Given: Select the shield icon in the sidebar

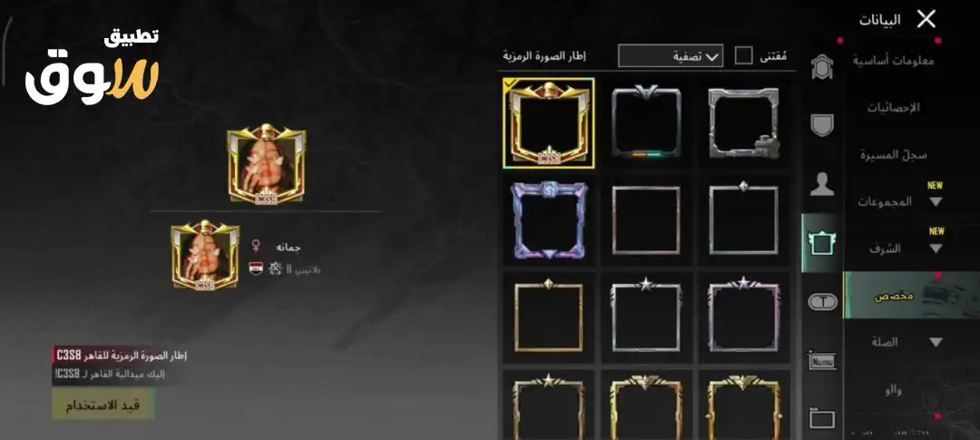Looking at the screenshot, I should (822, 125).
